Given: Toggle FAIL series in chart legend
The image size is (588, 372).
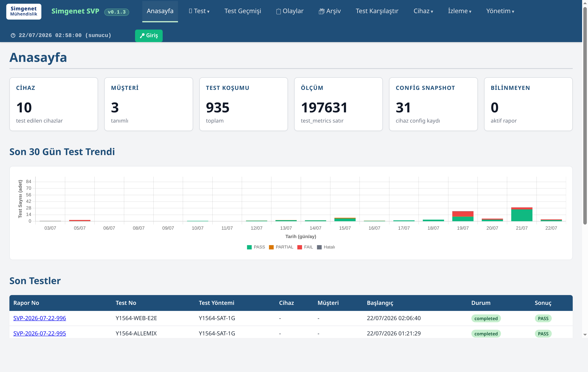Looking at the screenshot, I should pyautogui.click(x=305, y=247).
